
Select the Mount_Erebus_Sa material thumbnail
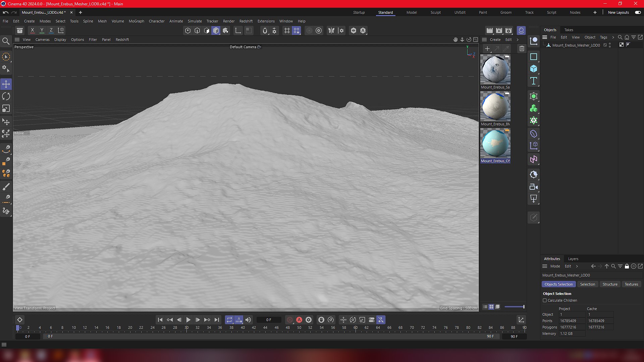pos(495,69)
